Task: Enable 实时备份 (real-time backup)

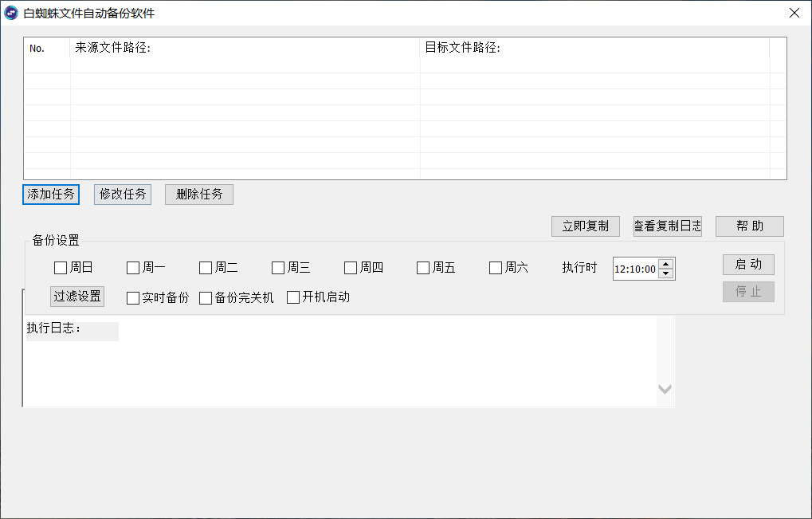Action: (x=132, y=297)
